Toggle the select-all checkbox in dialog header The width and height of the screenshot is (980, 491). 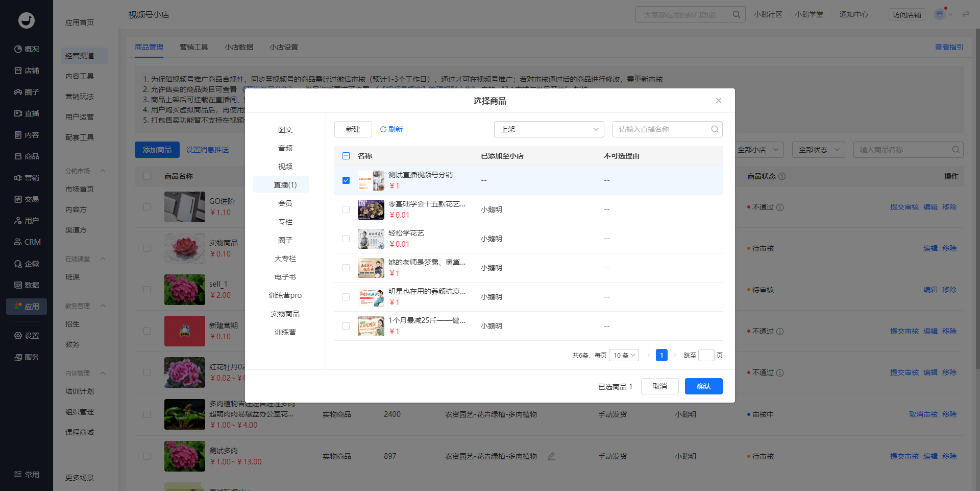tap(346, 156)
